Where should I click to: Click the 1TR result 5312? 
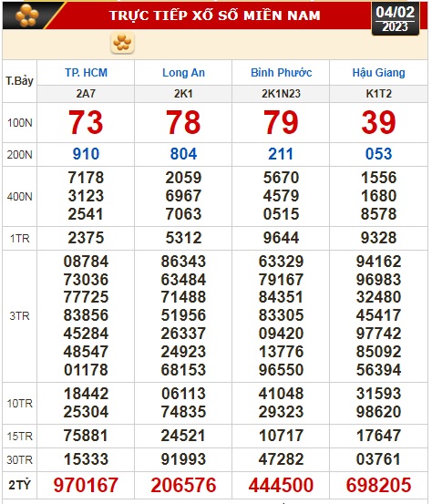point(183,238)
